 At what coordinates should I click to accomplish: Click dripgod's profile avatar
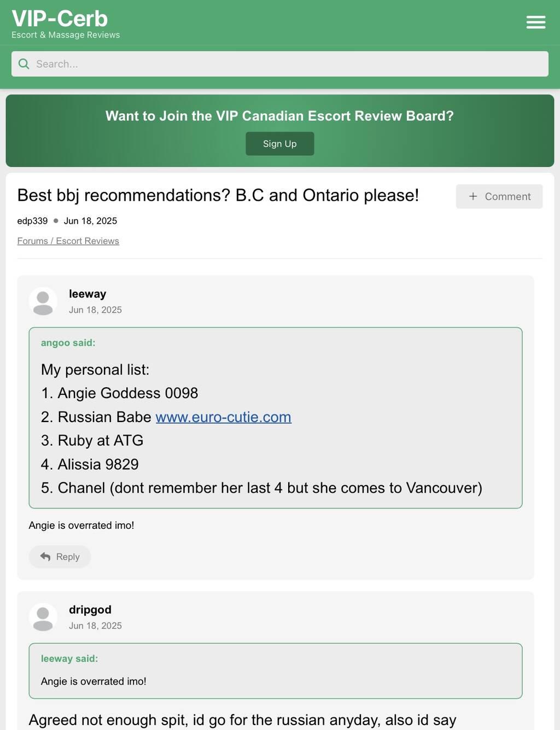coord(43,617)
